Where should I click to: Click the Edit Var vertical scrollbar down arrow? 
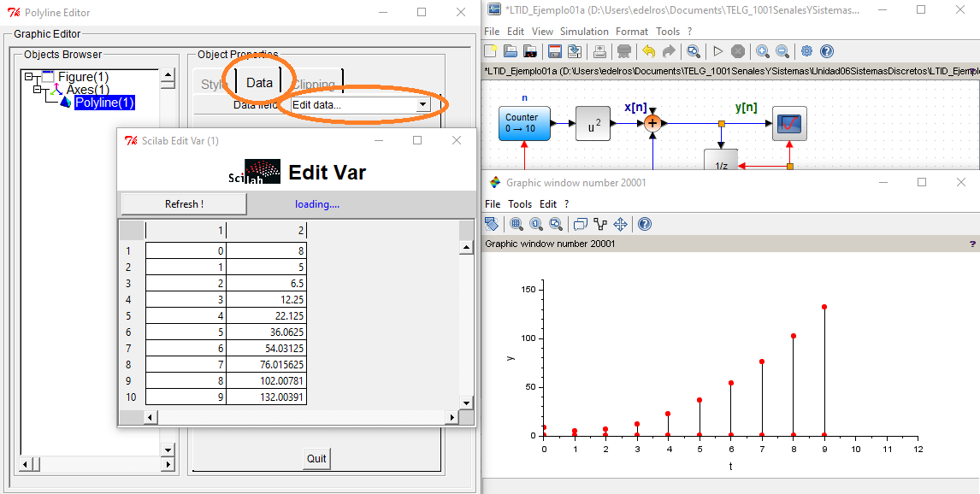click(466, 403)
